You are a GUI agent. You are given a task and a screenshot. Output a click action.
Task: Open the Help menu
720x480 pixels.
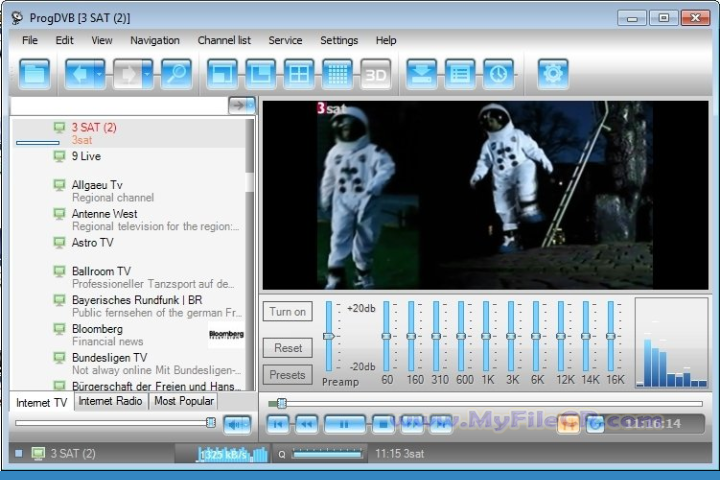tap(386, 40)
